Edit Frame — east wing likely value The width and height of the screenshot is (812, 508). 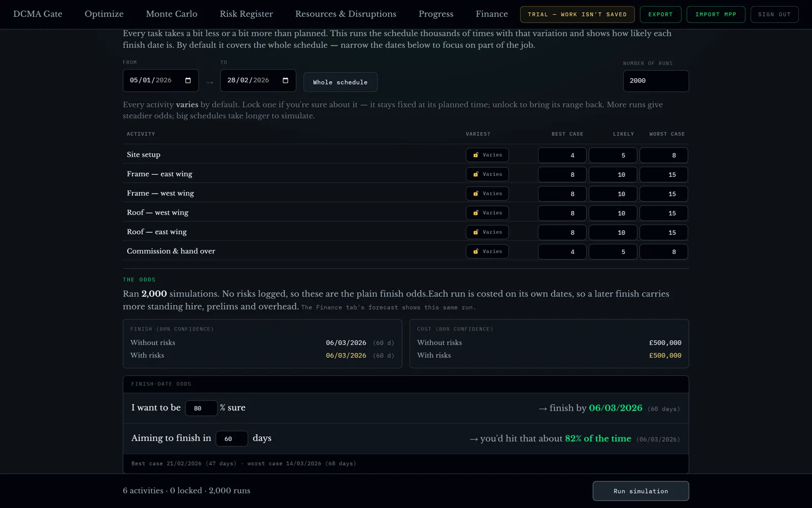613,174
